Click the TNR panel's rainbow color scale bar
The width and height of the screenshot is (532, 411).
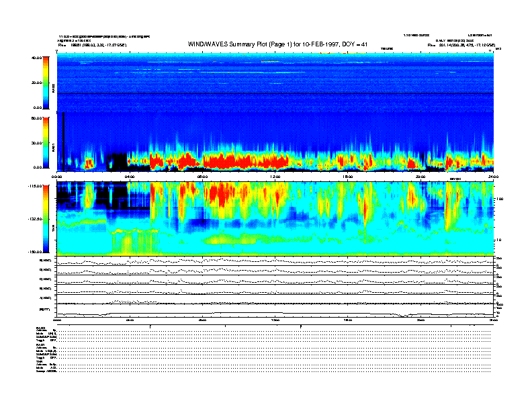46,219
